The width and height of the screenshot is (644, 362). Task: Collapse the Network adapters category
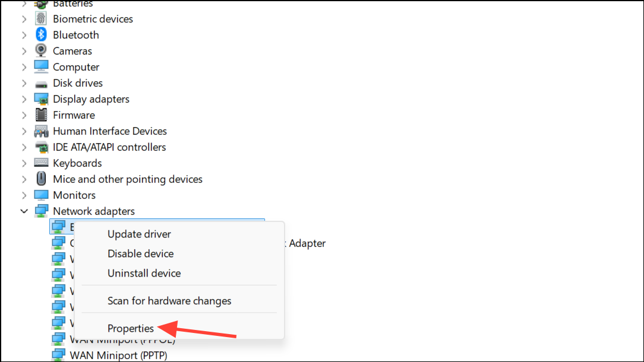coord(24,211)
